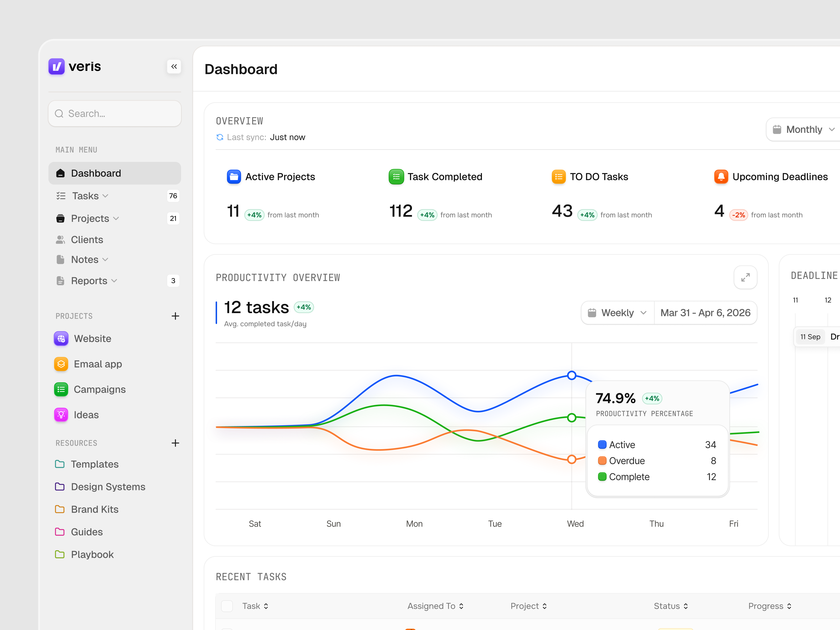840x630 pixels.
Task: Click the Dashboard home icon
Action: click(x=60, y=173)
